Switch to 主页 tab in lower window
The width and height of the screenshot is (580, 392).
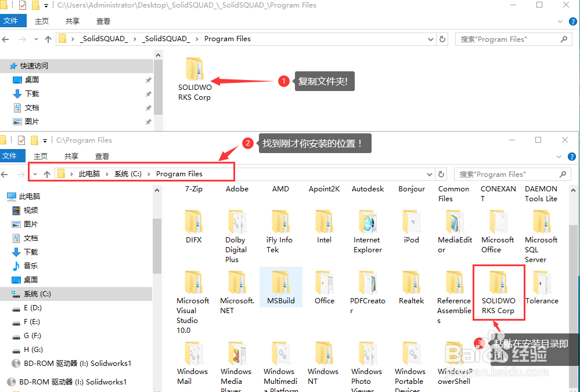coord(41,157)
